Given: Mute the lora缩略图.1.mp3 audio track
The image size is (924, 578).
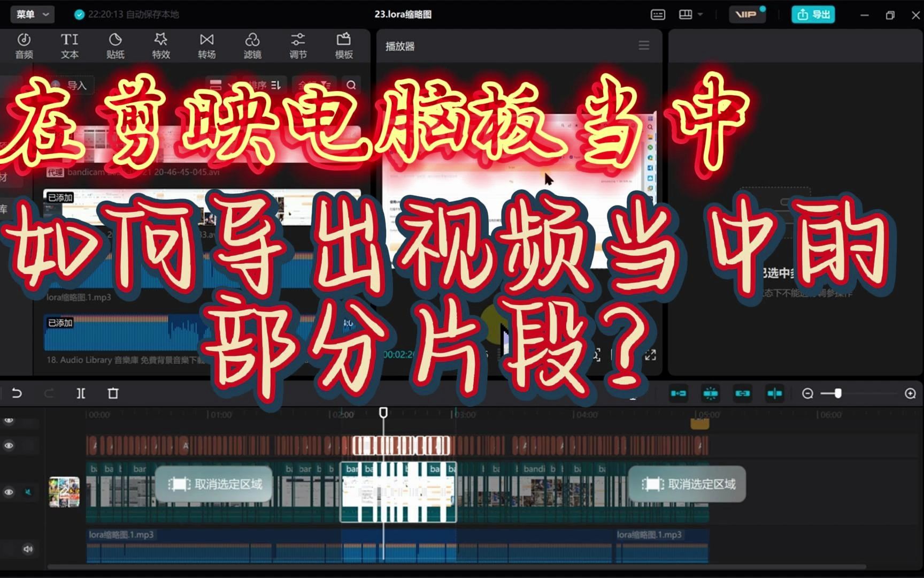Looking at the screenshot, I should pos(28,549).
